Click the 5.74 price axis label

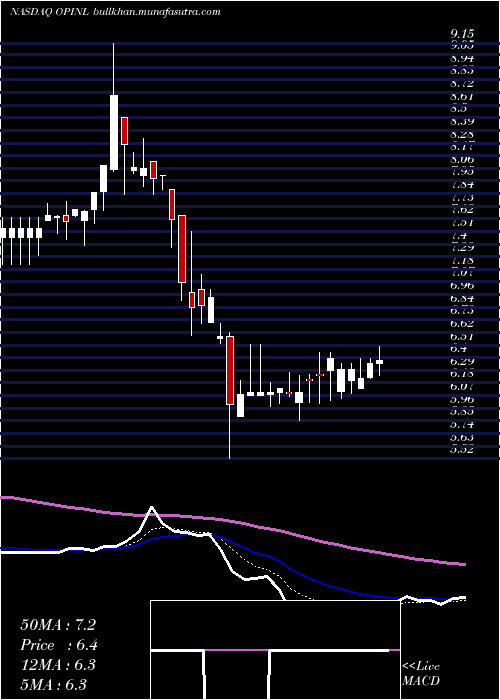(x=462, y=425)
